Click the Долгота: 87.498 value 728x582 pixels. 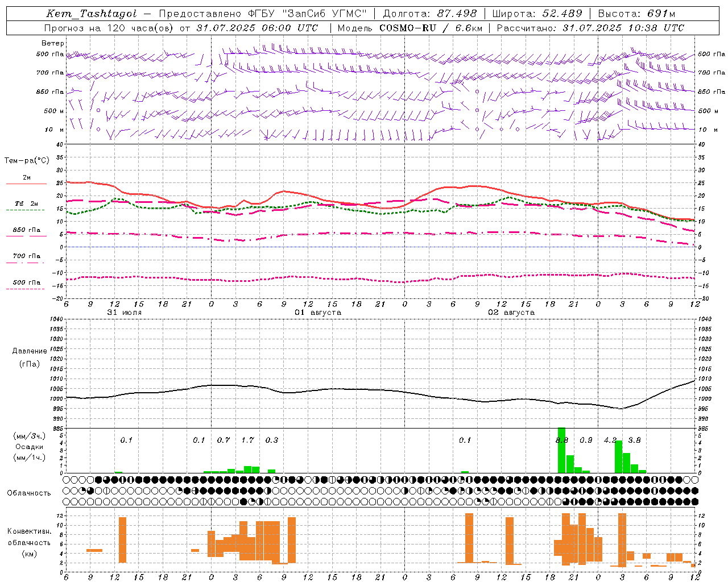coord(430,14)
